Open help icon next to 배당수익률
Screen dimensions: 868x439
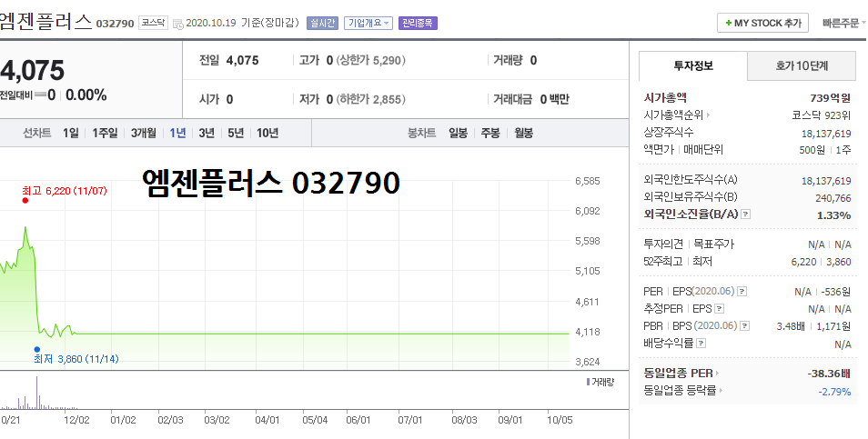[701, 344]
